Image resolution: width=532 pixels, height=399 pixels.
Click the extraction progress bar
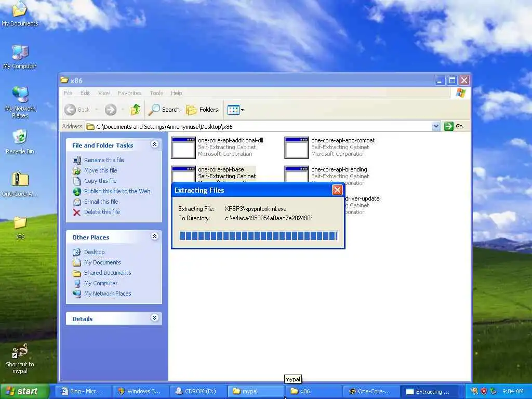tap(258, 235)
